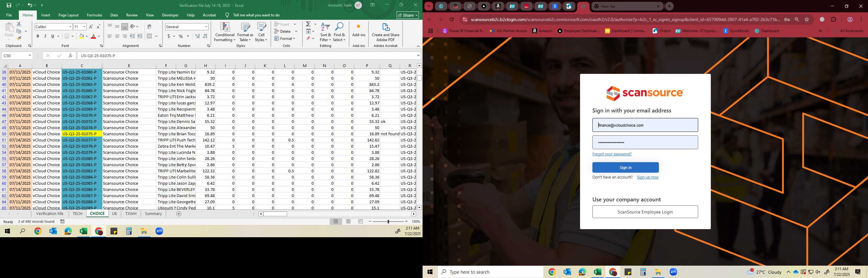Click the email address input field
Screen dimensions: 868x278
[x=645, y=125]
